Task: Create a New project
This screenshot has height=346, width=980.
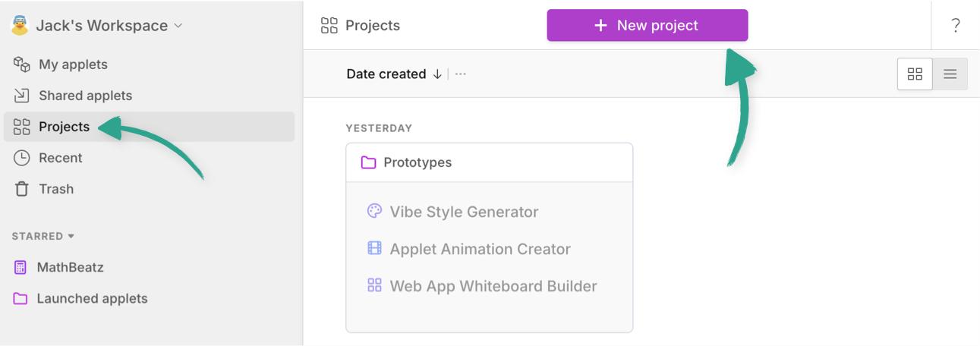Action: click(x=647, y=25)
